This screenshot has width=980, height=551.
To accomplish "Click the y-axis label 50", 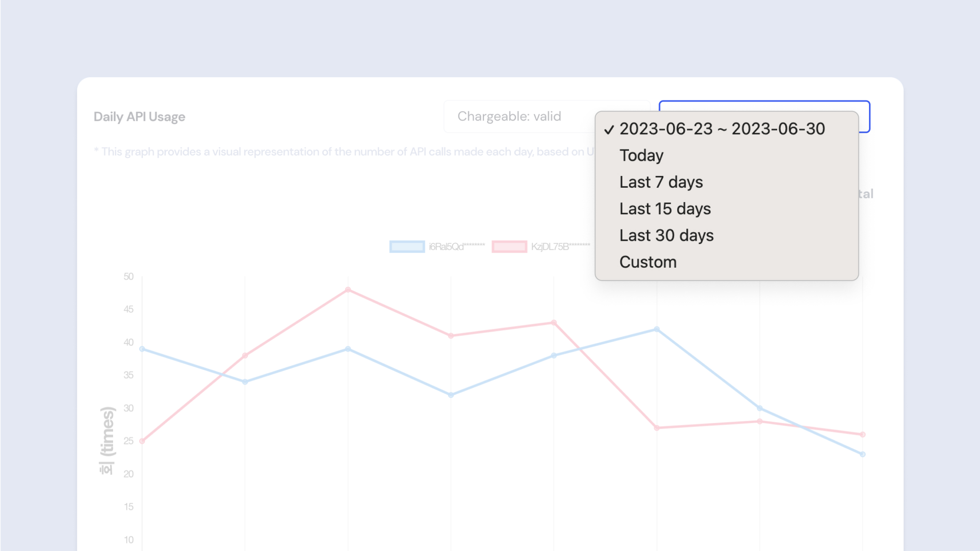I will pyautogui.click(x=129, y=277).
